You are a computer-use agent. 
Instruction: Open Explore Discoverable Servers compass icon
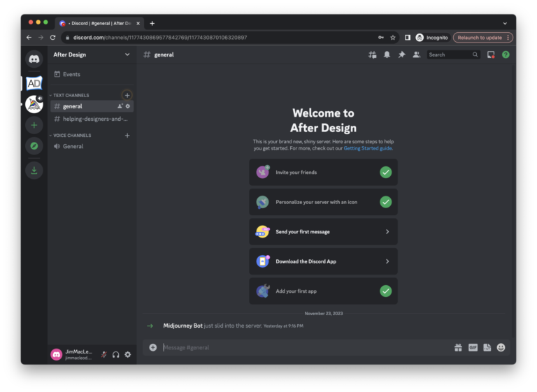(34, 146)
